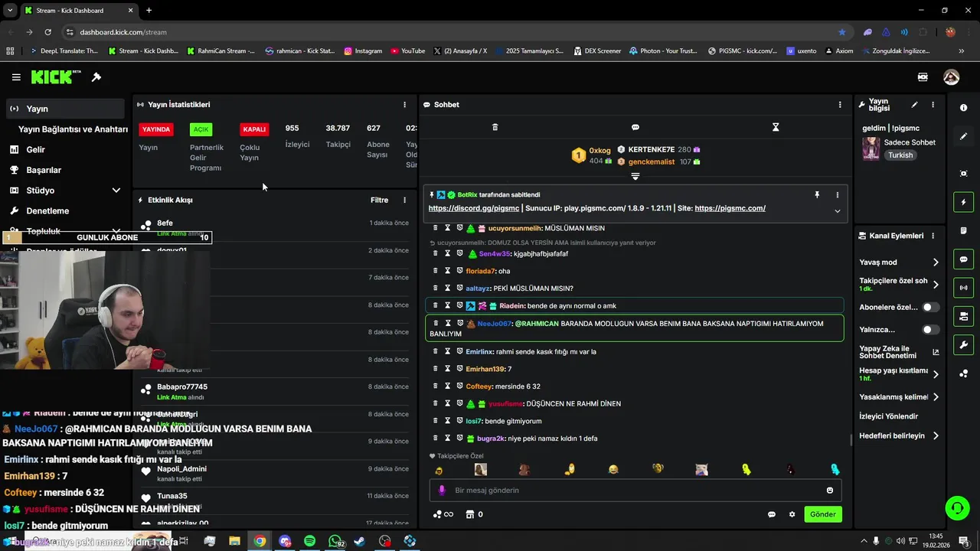Screen dimensions: 980x551
Task: Expand Takipçilere özel sohbet options
Action: tap(936, 285)
